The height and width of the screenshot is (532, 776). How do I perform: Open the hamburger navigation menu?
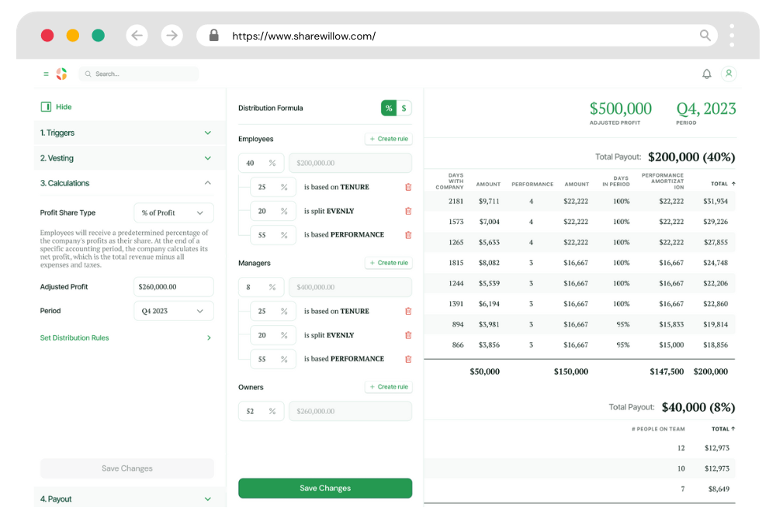[x=46, y=73]
